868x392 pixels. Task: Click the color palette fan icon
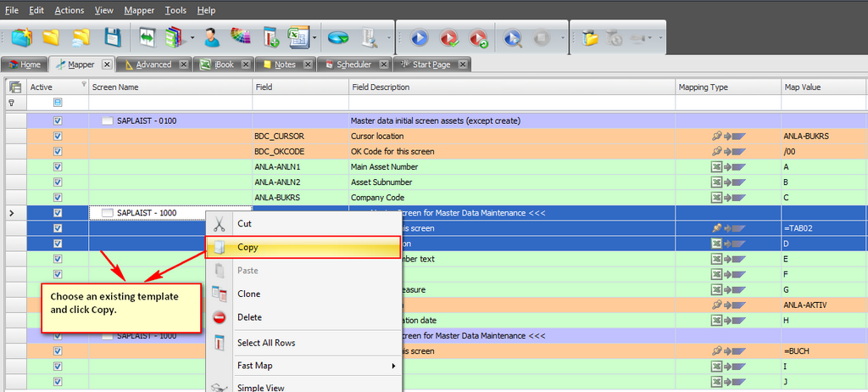pyautogui.click(x=241, y=38)
